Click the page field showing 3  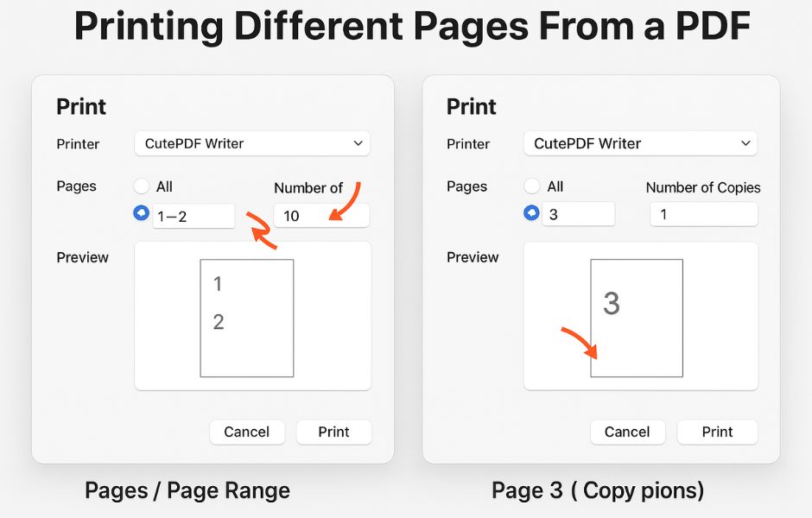click(x=579, y=214)
